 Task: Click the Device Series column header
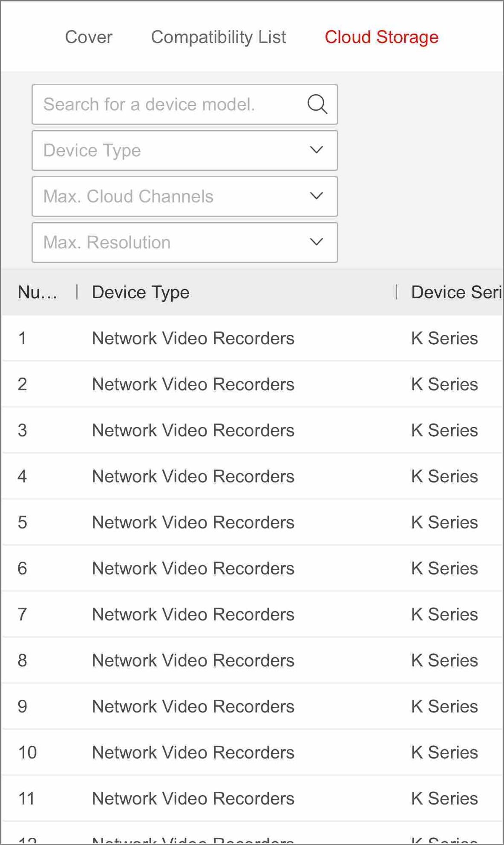pos(456,292)
